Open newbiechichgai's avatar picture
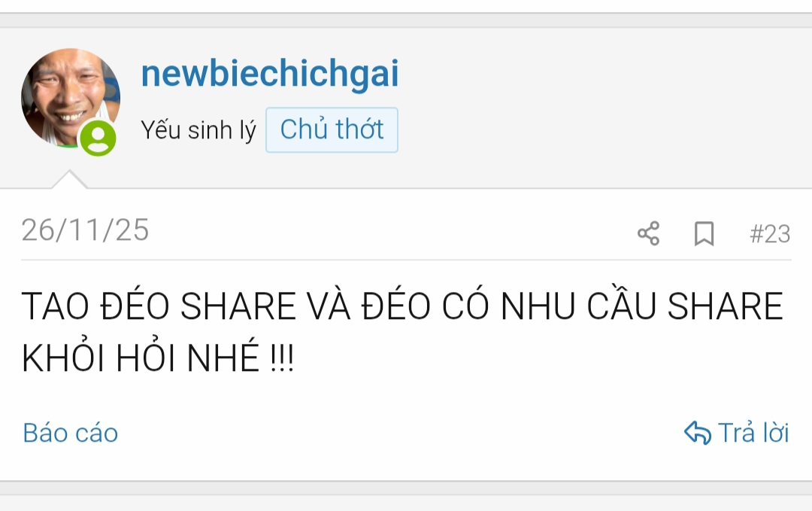This screenshot has height=511, width=812. (71, 98)
